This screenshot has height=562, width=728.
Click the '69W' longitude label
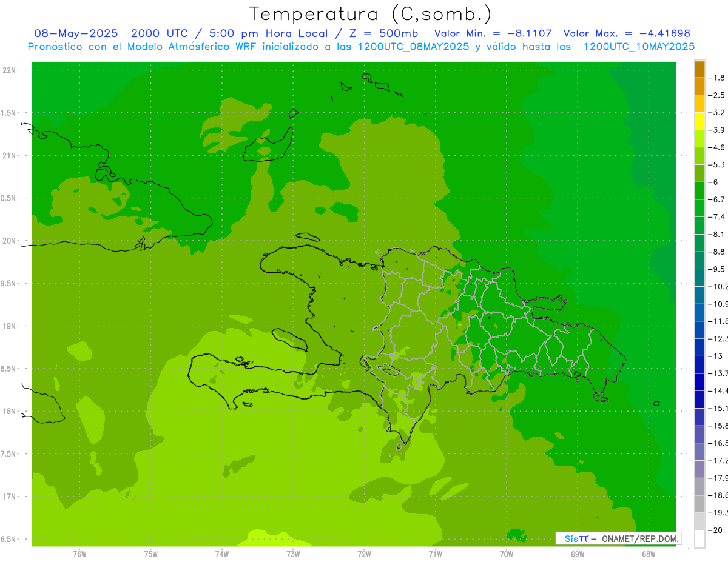pyautogui.click(x=578, y=554)
